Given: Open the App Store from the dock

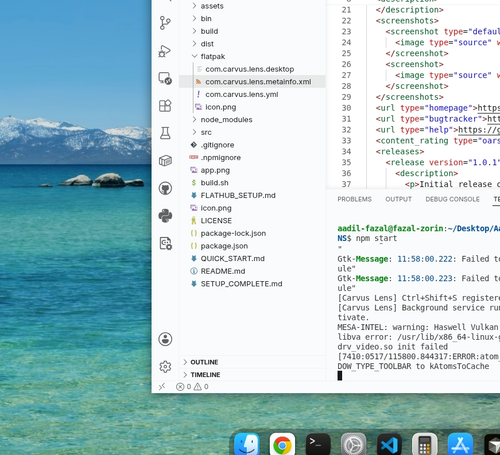Looking at the screenshot, I should point(460,445).
